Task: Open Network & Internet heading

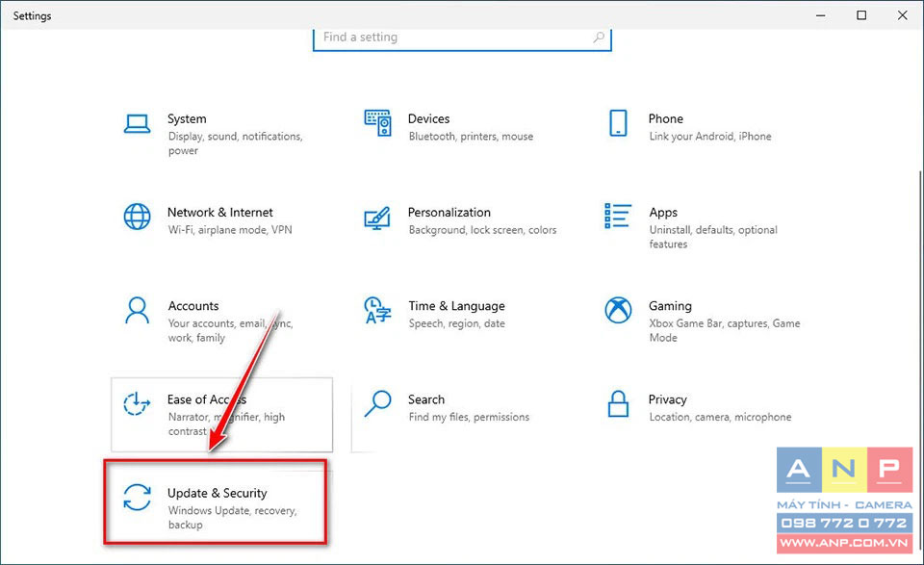Action: click(x=220, y=213)
